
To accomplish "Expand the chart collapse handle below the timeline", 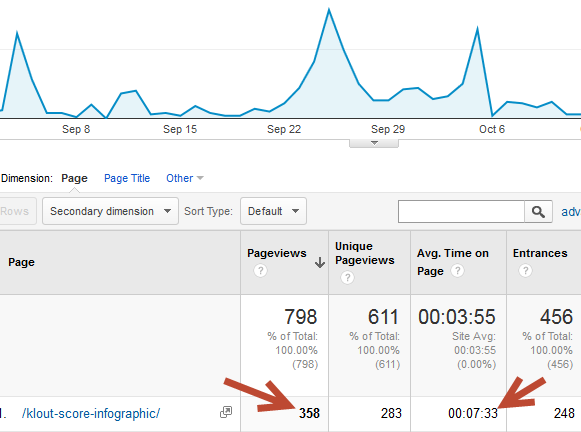I will 374,143.
